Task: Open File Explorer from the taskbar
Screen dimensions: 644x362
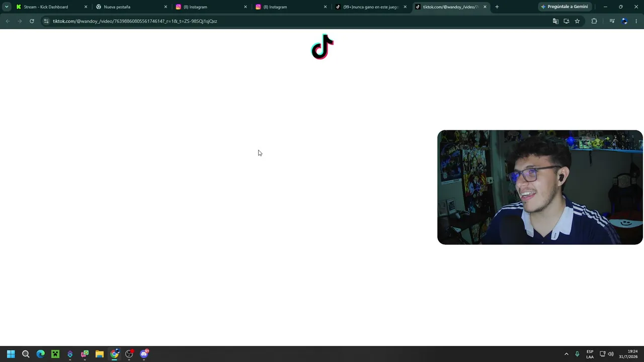Action: pos(100,354)
